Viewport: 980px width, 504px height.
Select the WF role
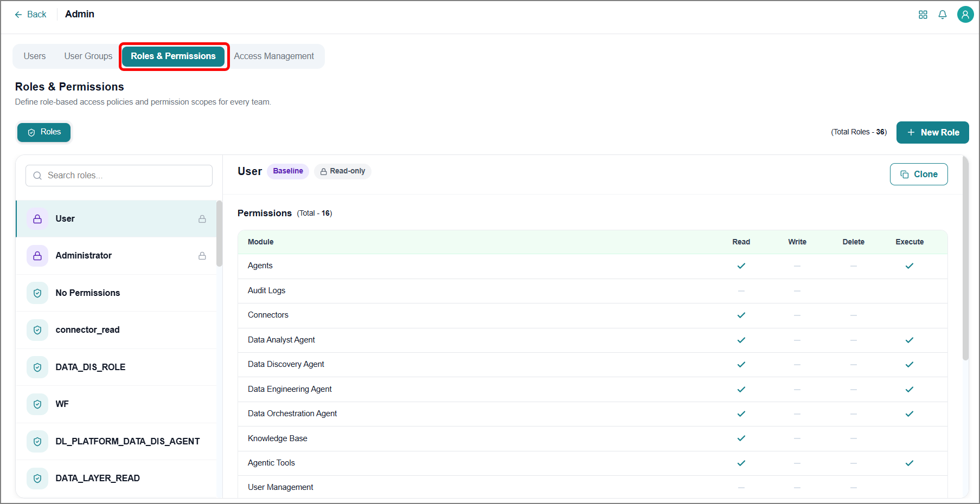pyautogui.click(x=116, y=404)
